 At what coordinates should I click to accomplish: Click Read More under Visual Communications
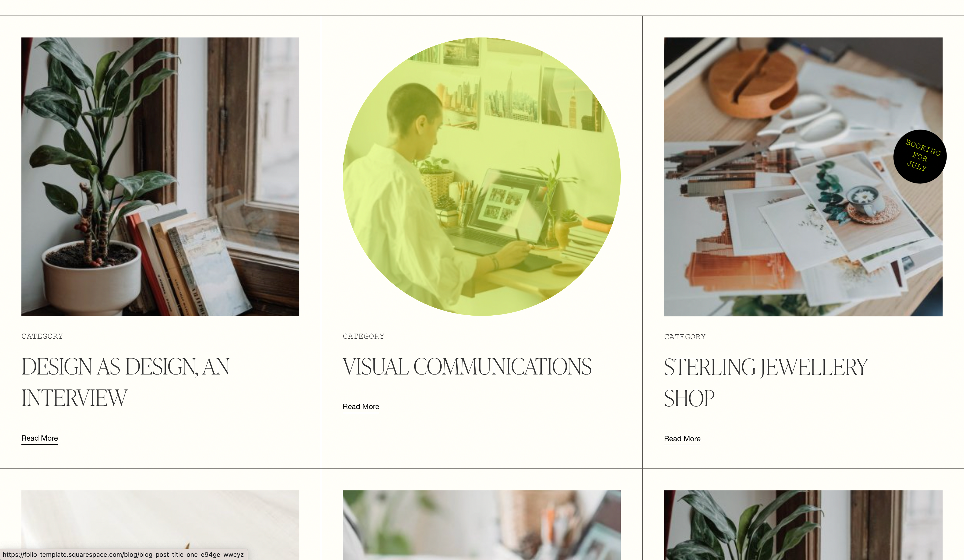point(361,407)
